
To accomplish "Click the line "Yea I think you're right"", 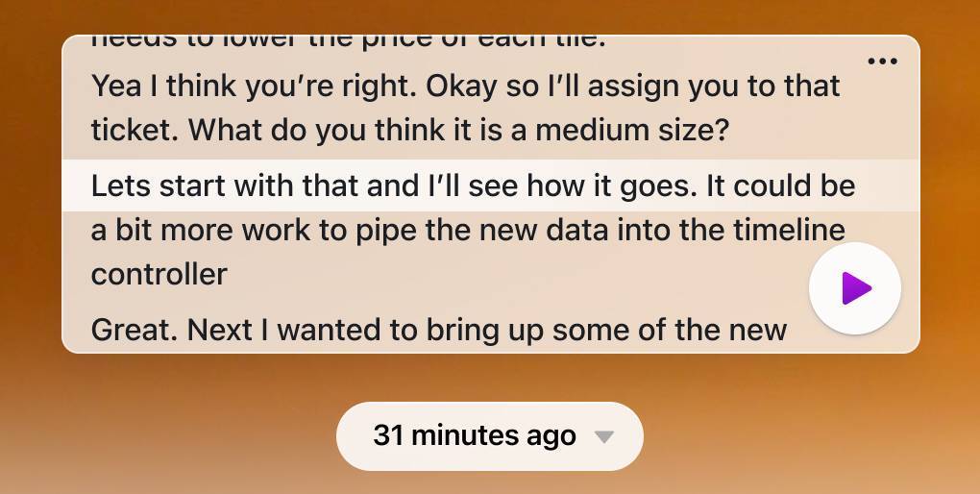I will (x=466, y=86).
